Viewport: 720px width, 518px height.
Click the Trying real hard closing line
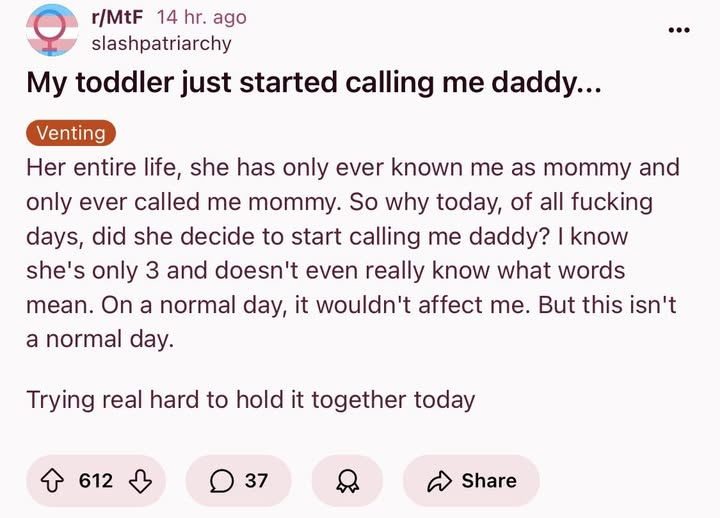[x=250, y=400]
